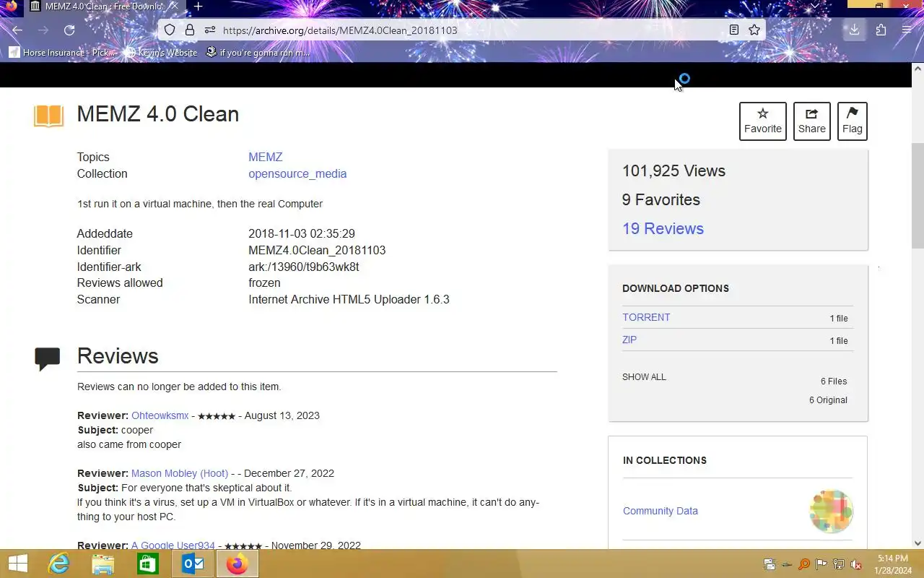Open reviewer Ohteowksmx's profile
The image size is (924, 578).
(160, 415)
